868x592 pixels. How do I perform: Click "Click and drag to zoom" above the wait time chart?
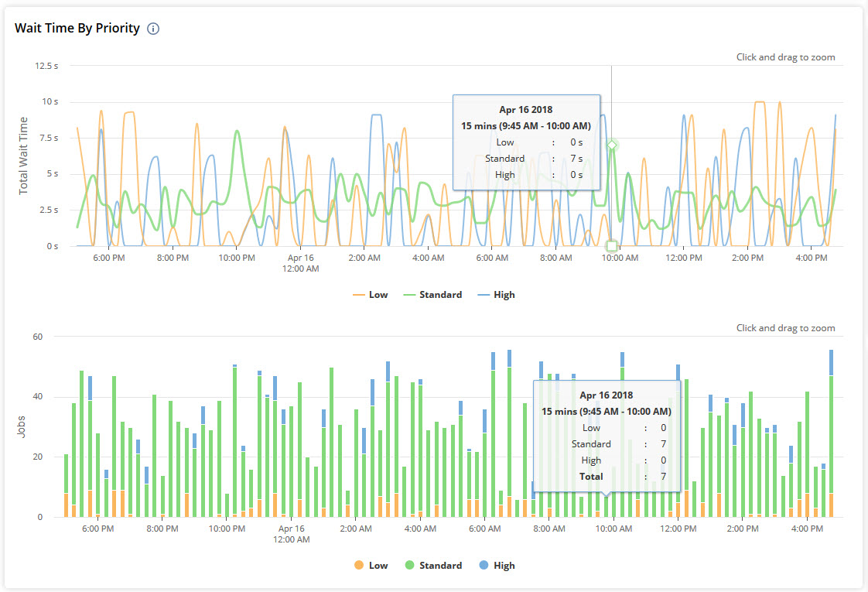[785, 57]
